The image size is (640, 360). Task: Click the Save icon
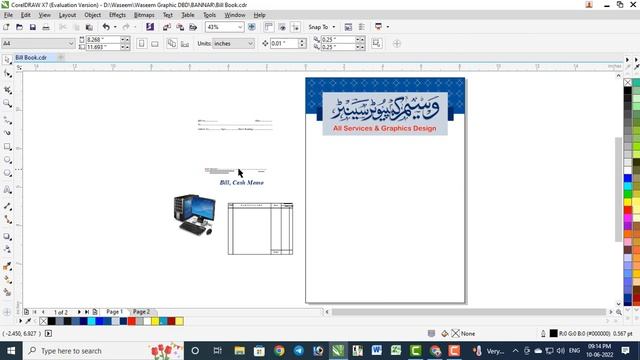(33, 27)
